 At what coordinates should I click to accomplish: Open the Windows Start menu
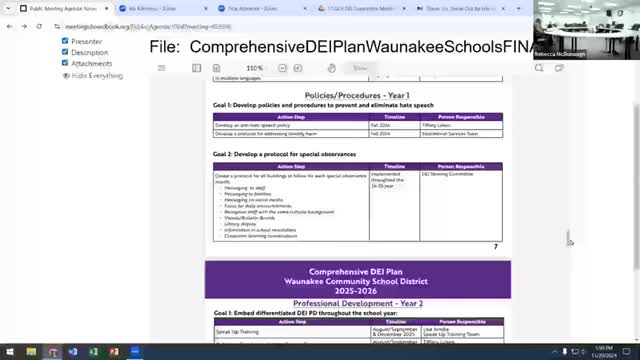click(x=10, y=351)
